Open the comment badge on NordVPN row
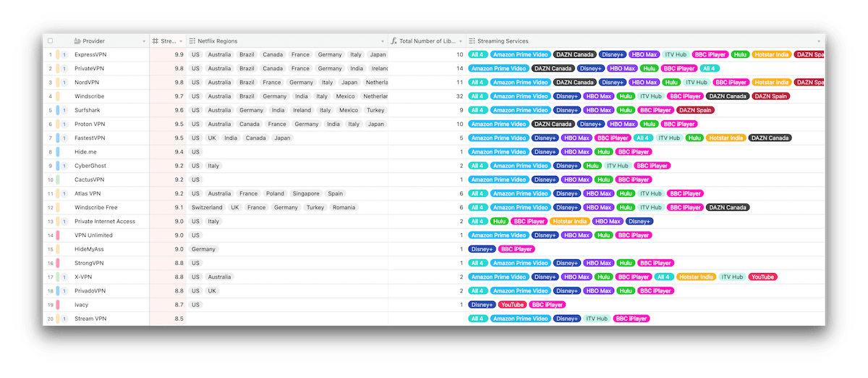 pyautogui.click(x=64, y=83)
